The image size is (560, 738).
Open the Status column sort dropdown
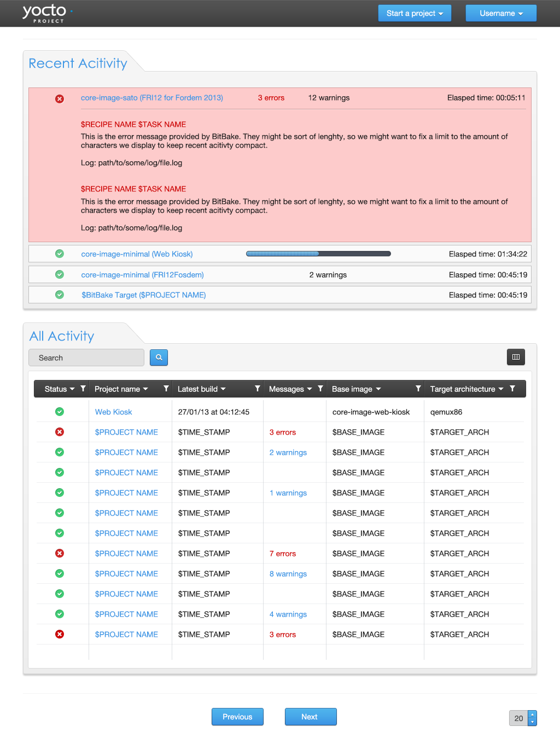coord(60,389)
